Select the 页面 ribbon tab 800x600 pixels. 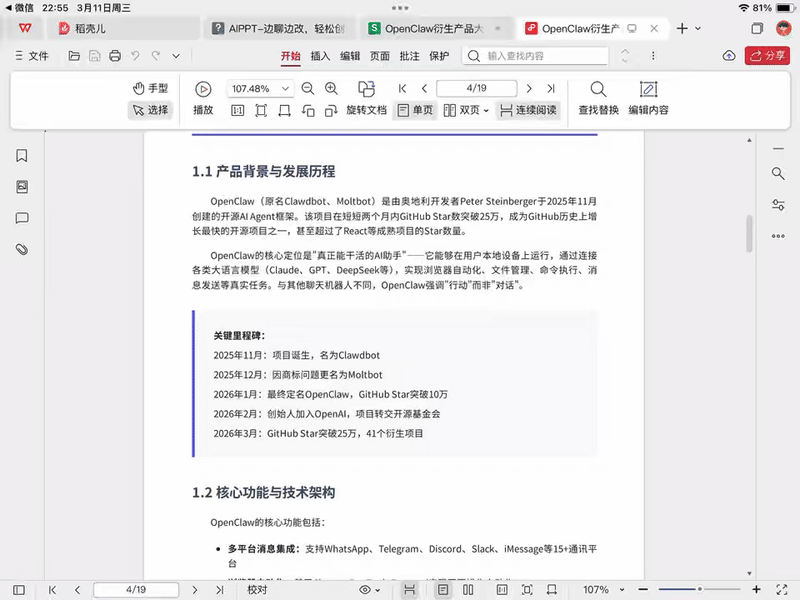coord(380,56)
